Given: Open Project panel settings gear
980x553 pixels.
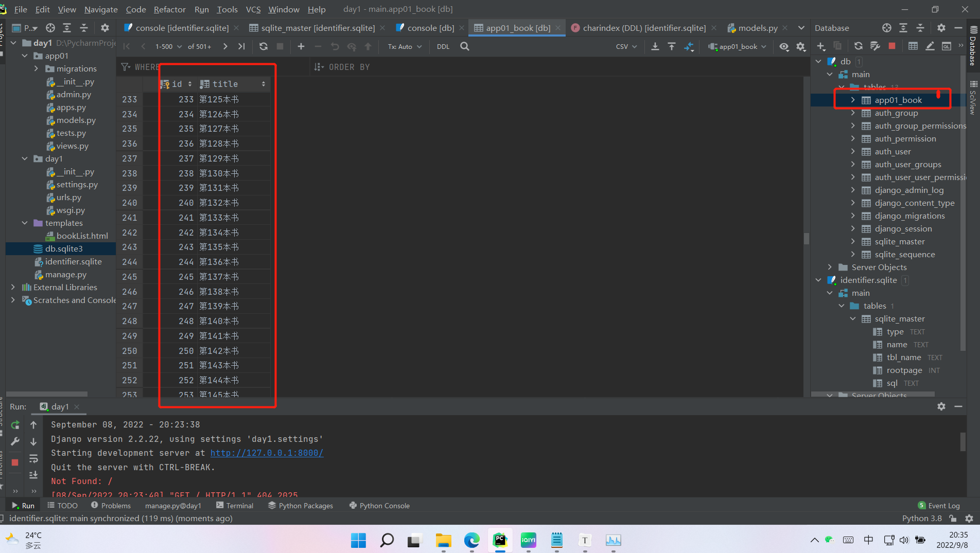Looking at the screenshot, I should [x=105, y=28].
